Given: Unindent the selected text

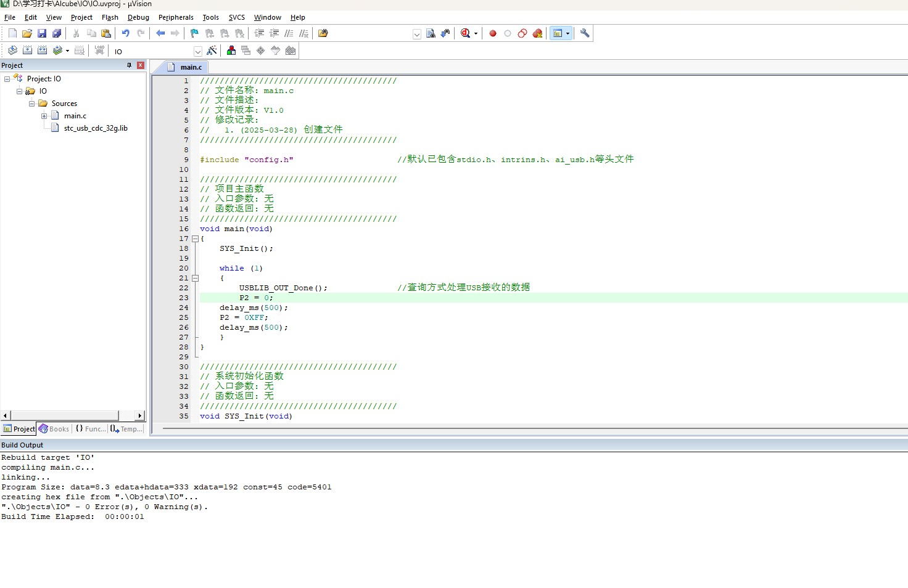Looking at the screenshot, I should 274,33.
